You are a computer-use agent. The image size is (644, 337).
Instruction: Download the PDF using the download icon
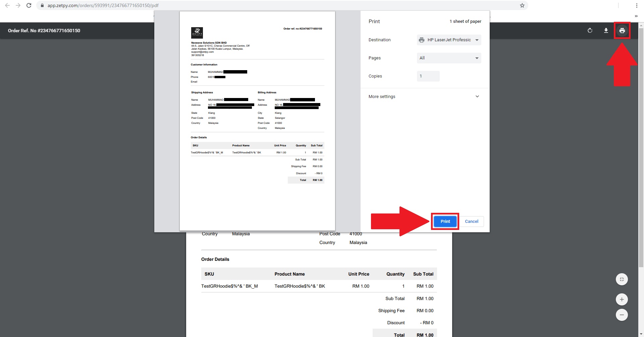606,31
